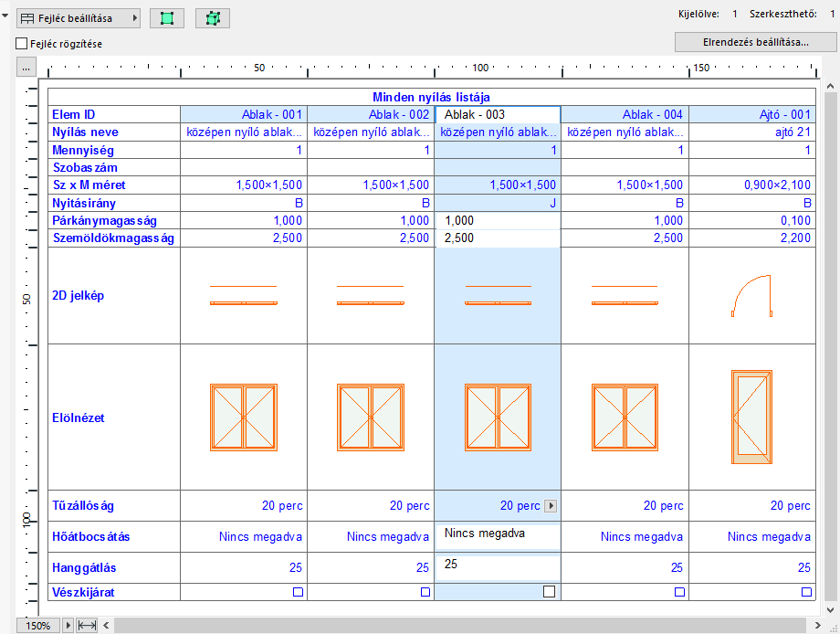840x634 pixels.
Task: Open Tűzállóság options arrow for Ablak - 003
Action: [x=551, y=505]
